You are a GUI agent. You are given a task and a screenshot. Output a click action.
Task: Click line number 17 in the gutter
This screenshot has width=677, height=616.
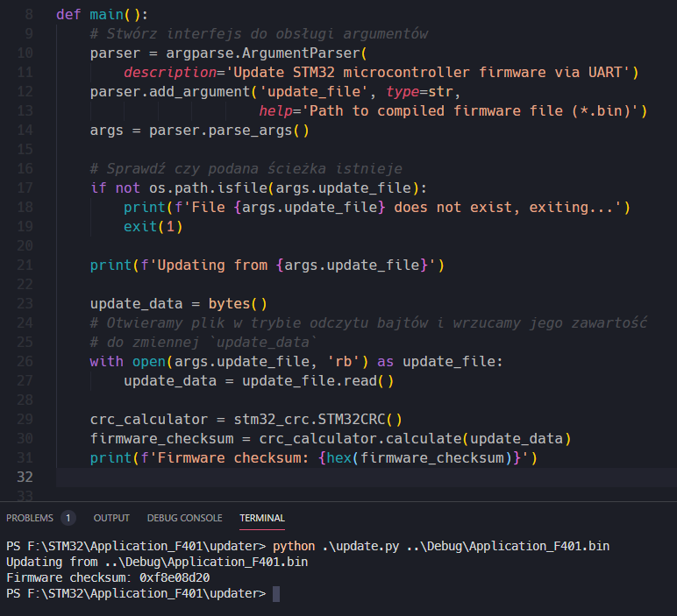[x=25, y=188]
